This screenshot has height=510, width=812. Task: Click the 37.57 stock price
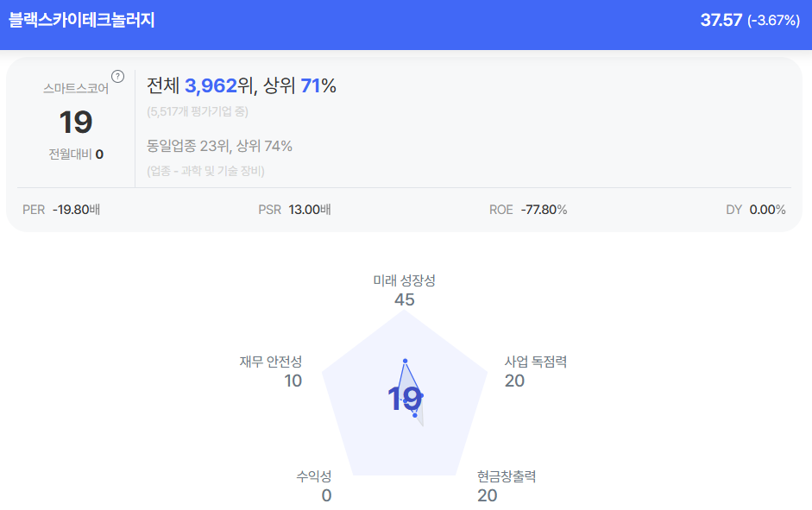click(x=721, y=20)
